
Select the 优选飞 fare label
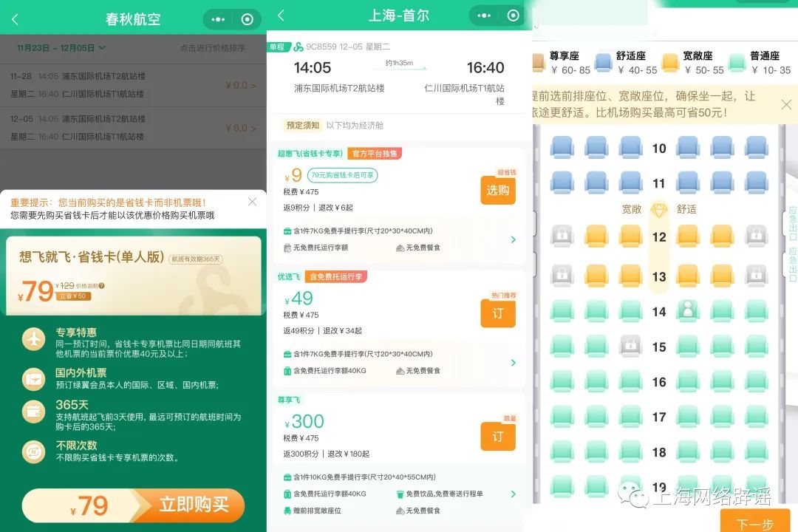point(289,277)
